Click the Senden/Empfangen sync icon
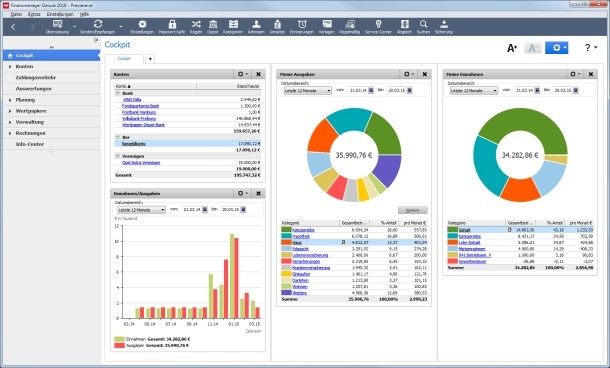Viewport: 610px width, 368px height. tap(98, 24)
